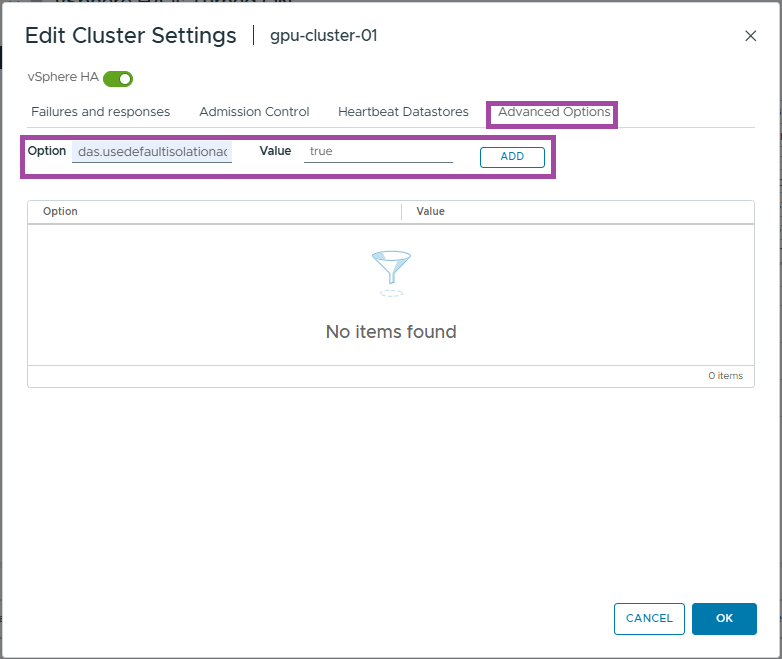Cancel the cluster settings changes
The image size is (782, 659).
pos(649,619)
